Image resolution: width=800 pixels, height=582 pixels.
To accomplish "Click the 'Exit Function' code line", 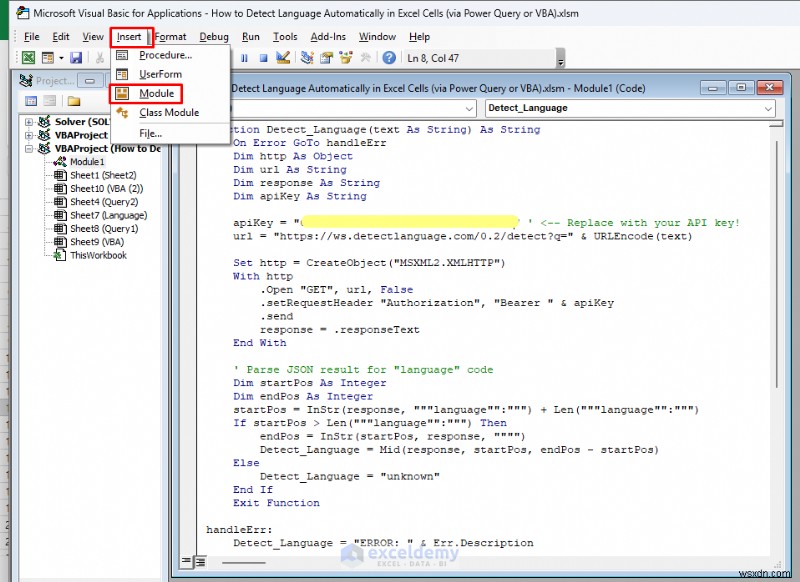I will (x=276, y=502).
